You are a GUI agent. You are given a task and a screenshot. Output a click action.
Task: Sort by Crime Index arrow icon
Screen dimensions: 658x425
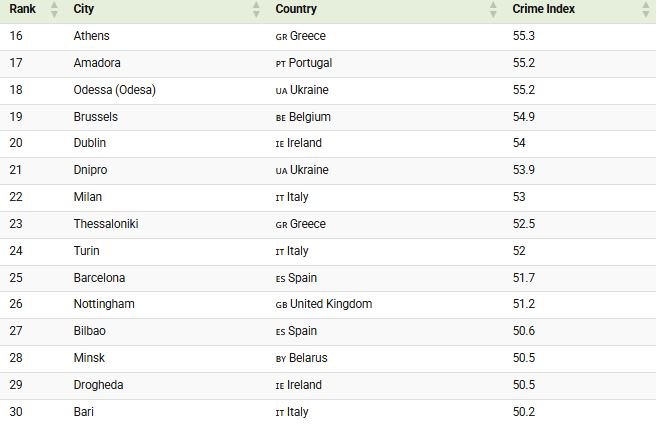(645, 9)
